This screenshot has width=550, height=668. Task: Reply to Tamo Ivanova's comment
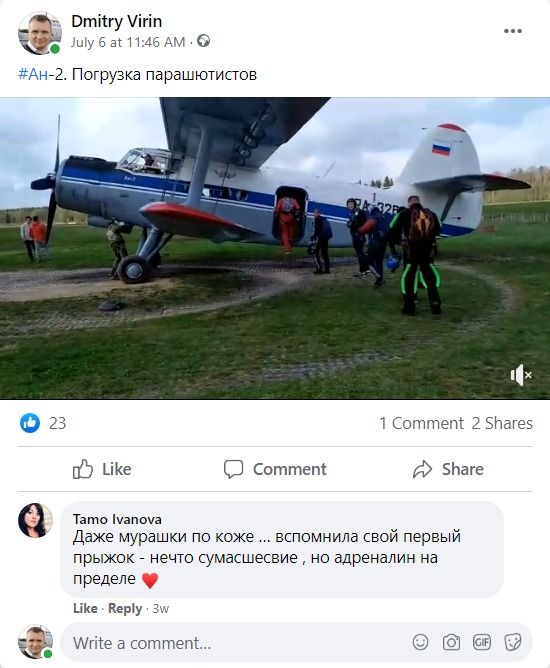[125, 608]
